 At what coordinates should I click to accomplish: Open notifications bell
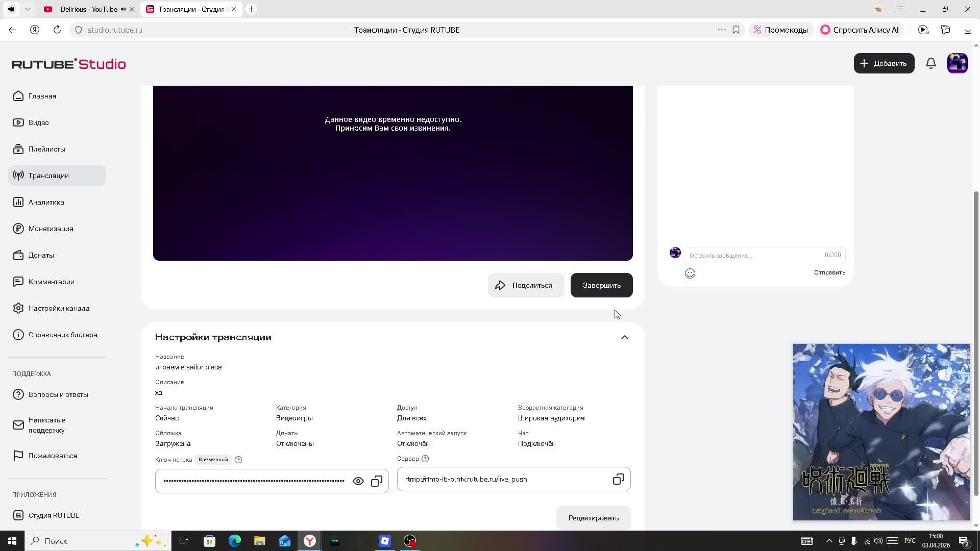point(930,63)
